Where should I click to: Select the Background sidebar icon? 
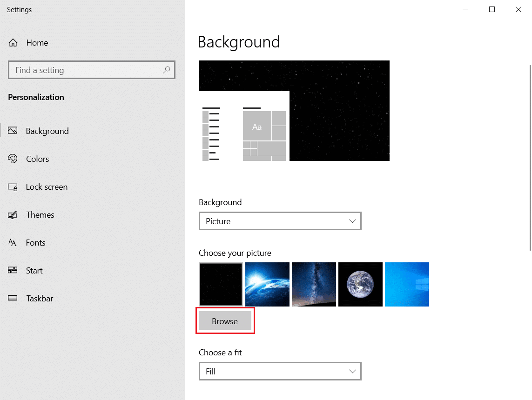click(13, 131)
